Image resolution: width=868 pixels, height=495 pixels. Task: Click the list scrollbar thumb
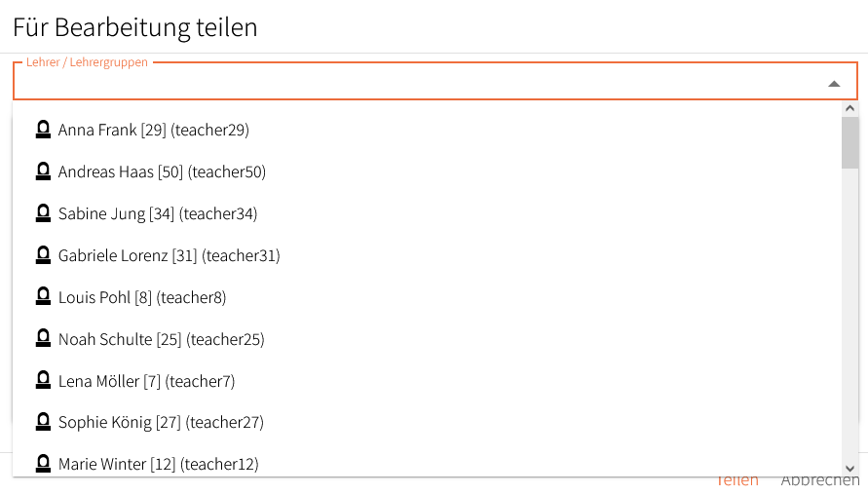[849, 142]
